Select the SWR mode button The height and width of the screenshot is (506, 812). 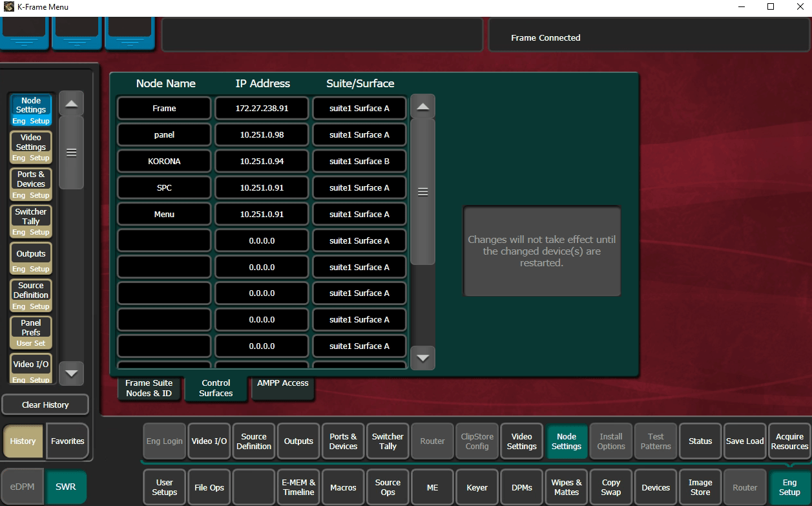pos(65,487)
